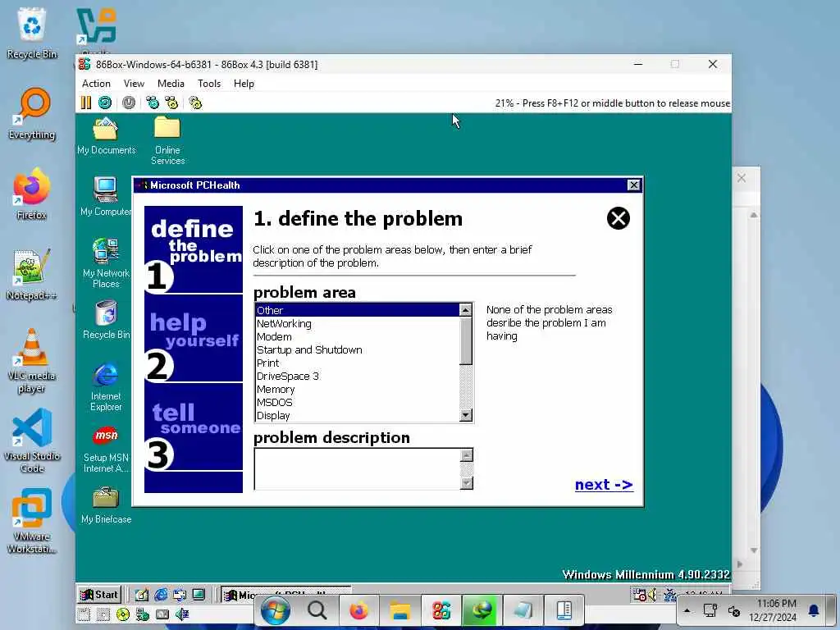Select NetWorking problem area
Viewport: 840px width, 630px height.
(358, 323)
